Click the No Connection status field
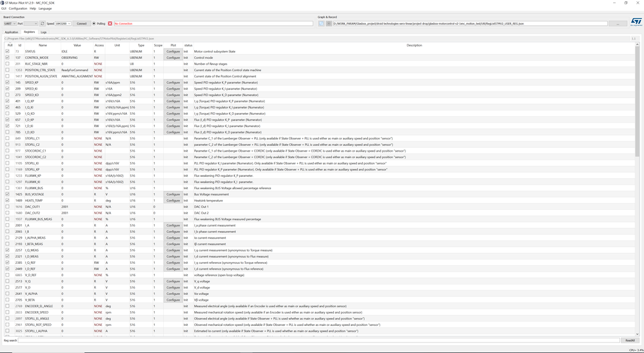The height and width of the screenshot is (353, 644). pos(213,24)
